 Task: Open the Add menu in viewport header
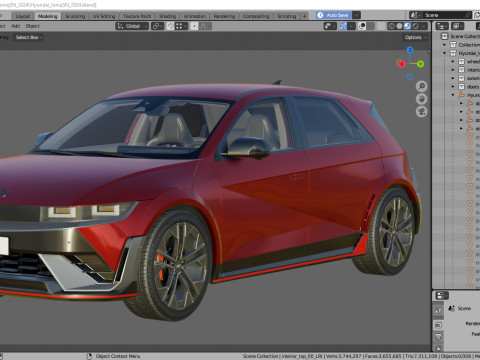coord(16,26)
